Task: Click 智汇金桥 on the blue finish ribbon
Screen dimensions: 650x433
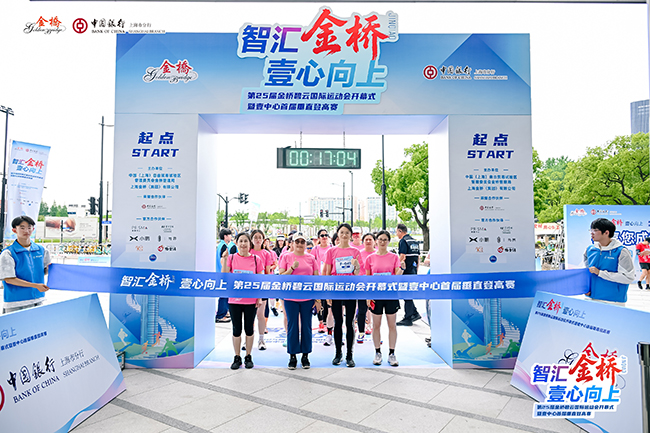Action: pos(147,281)
